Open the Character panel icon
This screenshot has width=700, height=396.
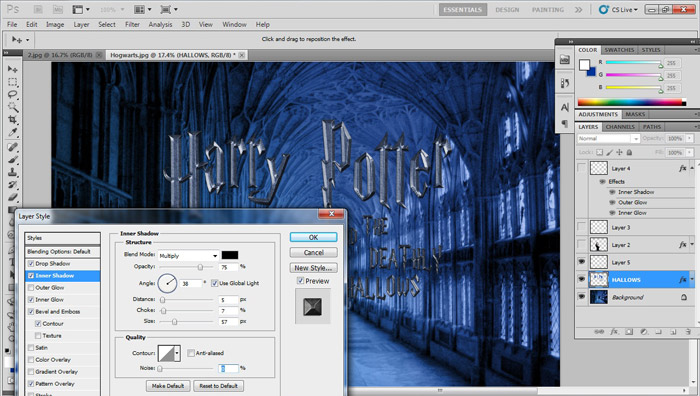click(x=565, y=107)
